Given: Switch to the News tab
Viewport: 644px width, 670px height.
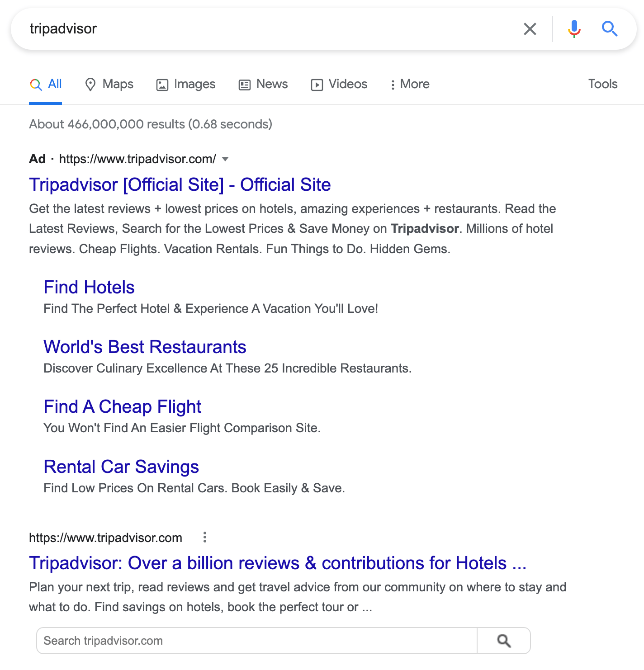Looking at the screenshot, I should pos(263,84).
